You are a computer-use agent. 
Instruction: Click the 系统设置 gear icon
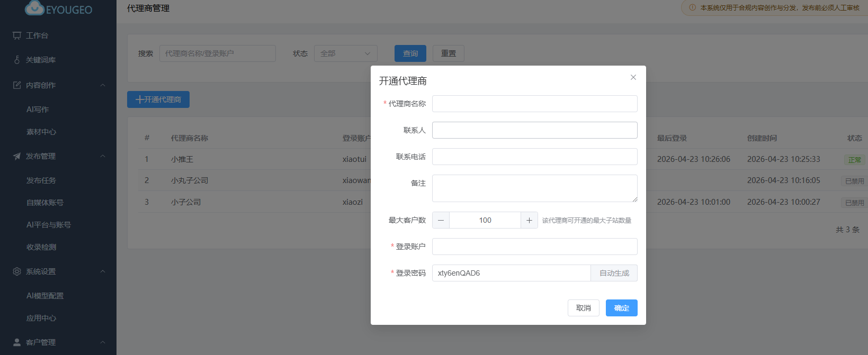click(x=17, y=271)
